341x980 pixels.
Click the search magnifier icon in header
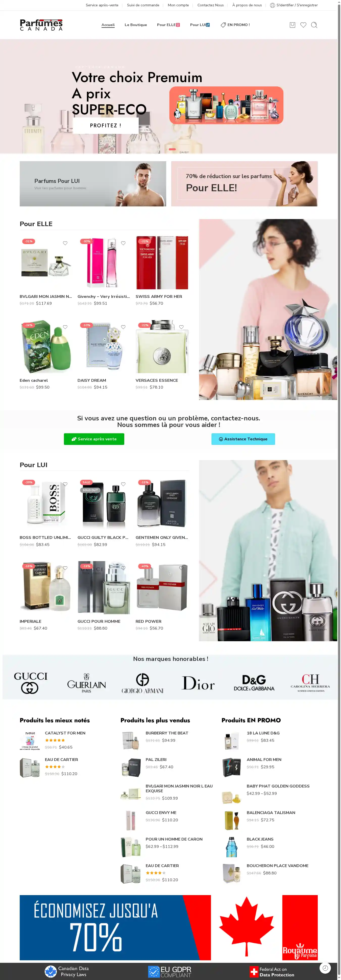(x=314, y=25)
